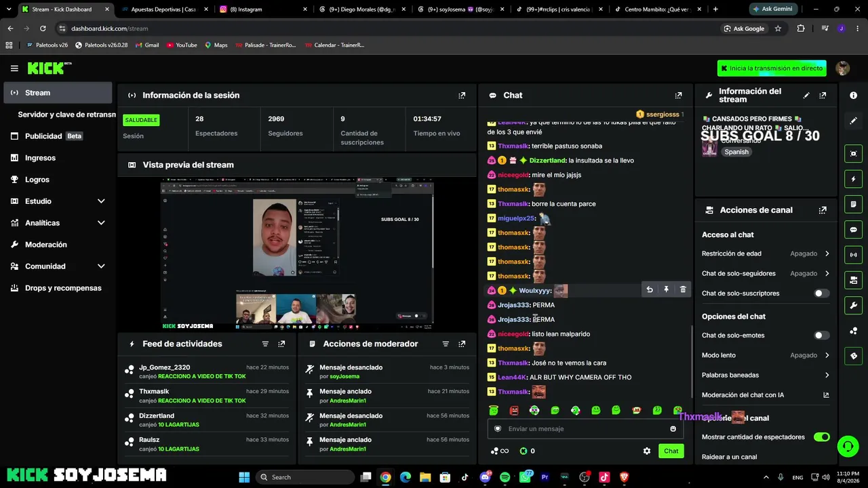
Task: Open Moderación in the sidebar
Action: click(58, 245)
